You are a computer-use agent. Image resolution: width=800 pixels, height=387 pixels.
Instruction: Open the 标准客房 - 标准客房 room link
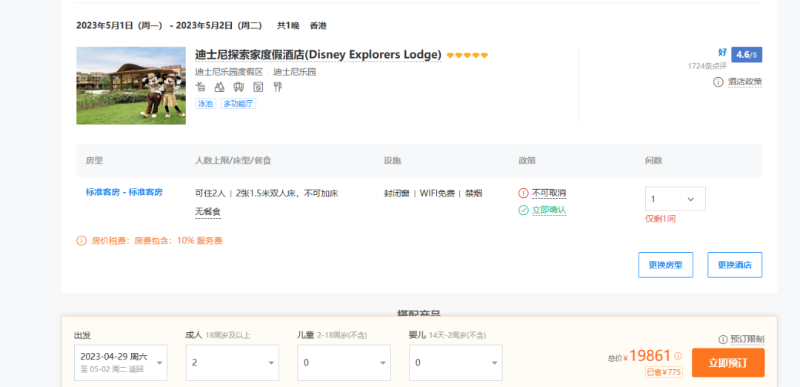[x=124, y=192]
